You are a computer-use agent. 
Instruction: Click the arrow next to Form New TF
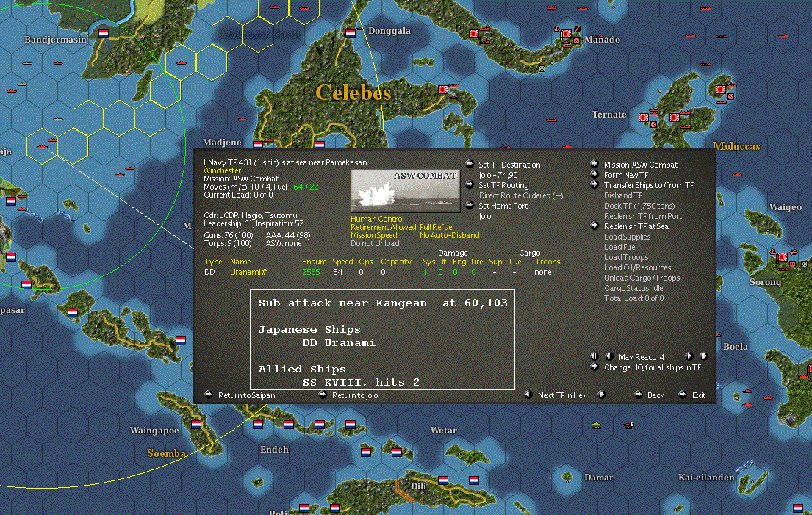pyautogui.click(x=594, y=174)
